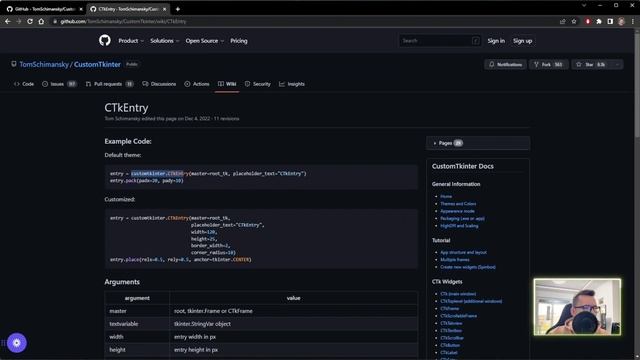
Task: Open CTkFrame widget link
Action: [449, 309]
